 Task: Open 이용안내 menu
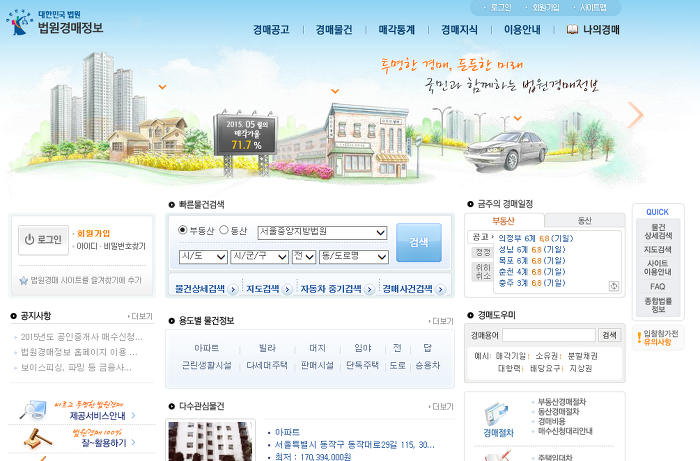[522, 30]
